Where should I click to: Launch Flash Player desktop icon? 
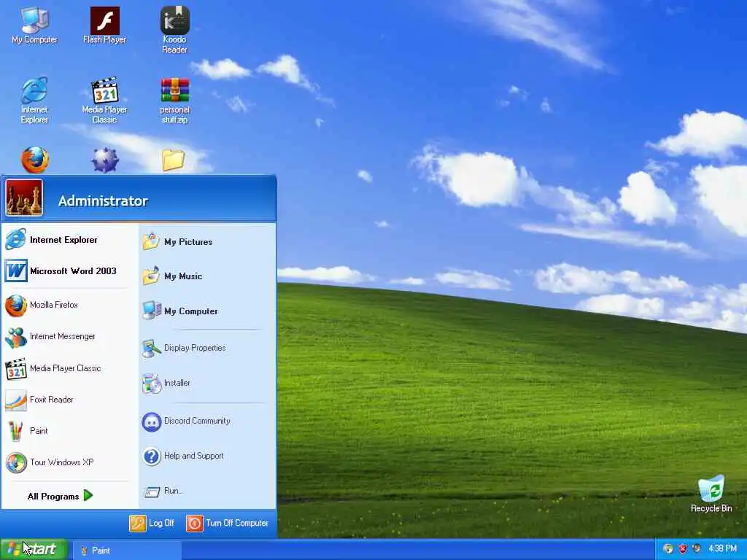[104, 26]
